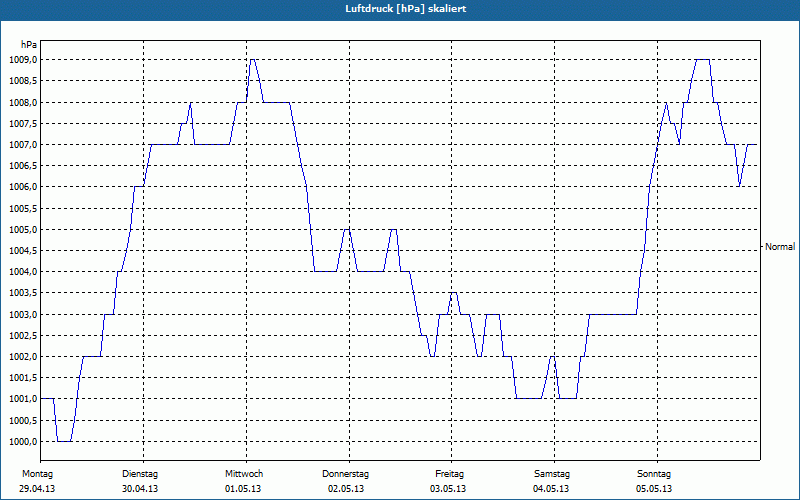Click the 1001,0 axis value

(x=23, y=399)
